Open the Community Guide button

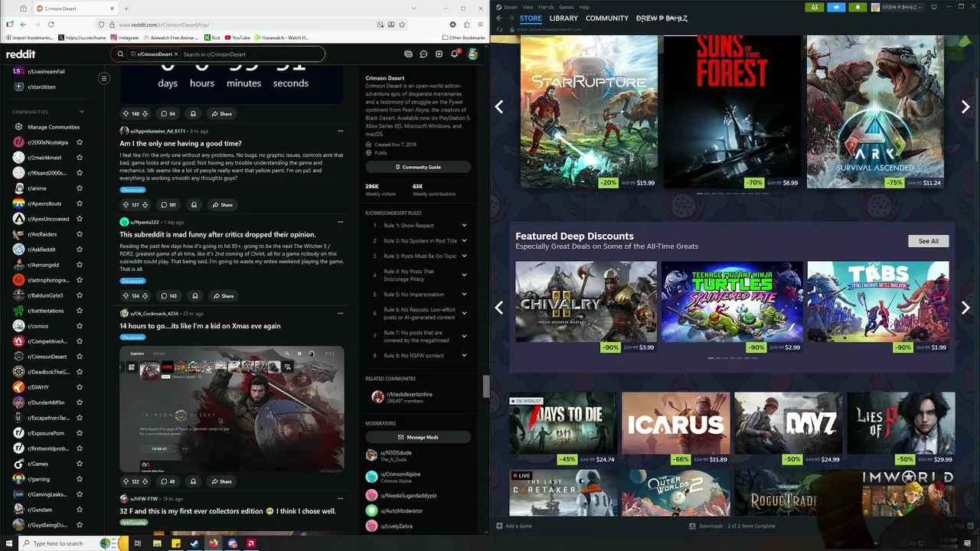point(418,167)
